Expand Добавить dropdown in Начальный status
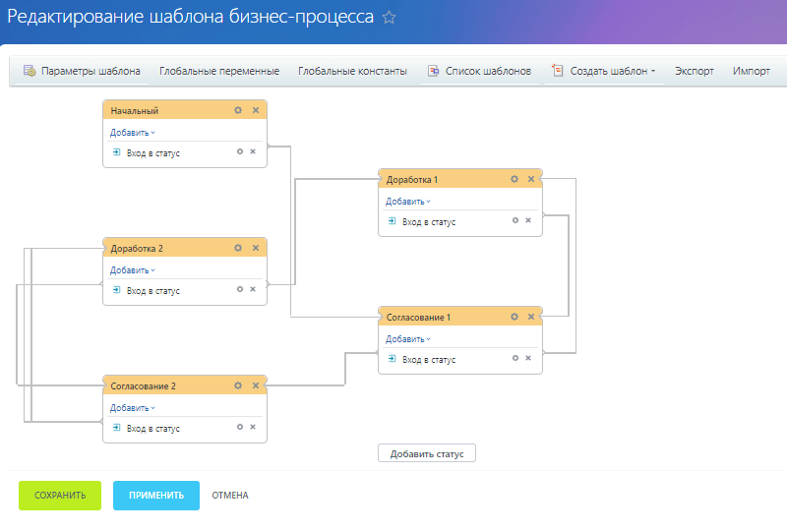Screen dimensions: 787x532 coord(132,133)
